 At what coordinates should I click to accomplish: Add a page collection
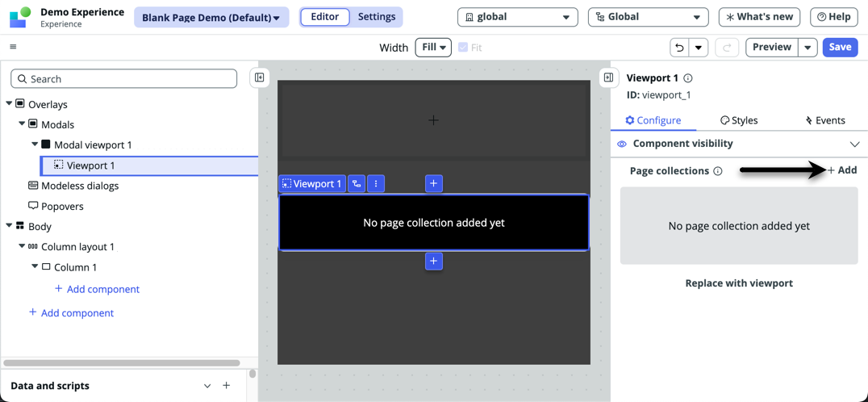[x=842, y=170]
